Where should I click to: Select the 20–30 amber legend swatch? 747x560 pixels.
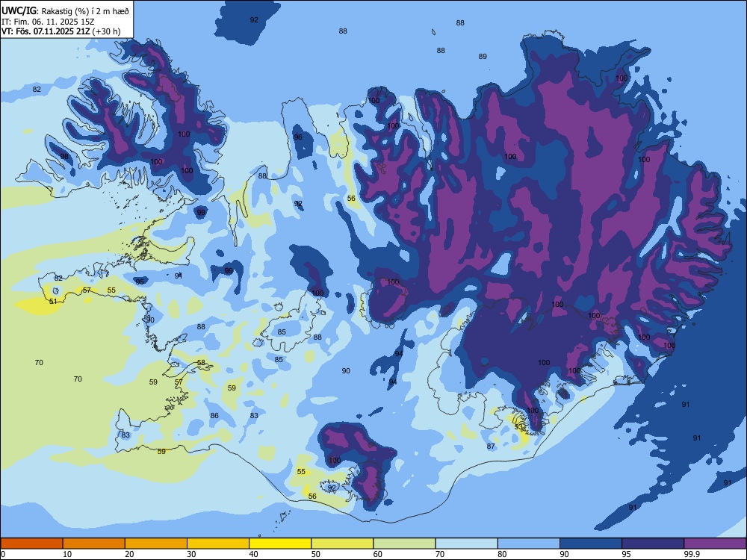[156, 544]
